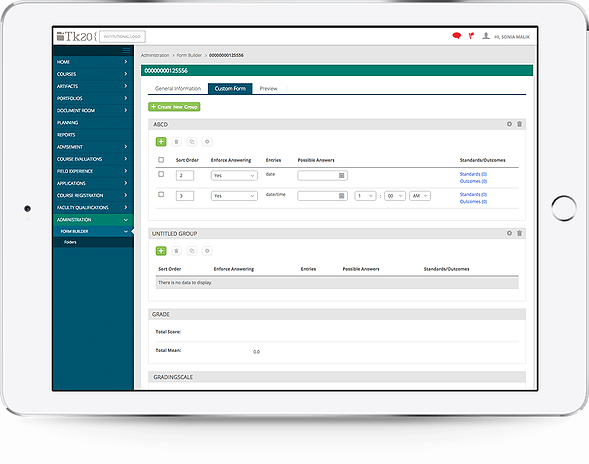Screen dimensions: 589x464
Task: Tick the select-all checkbox in the ABCD table header
Action: click(161, 160)
